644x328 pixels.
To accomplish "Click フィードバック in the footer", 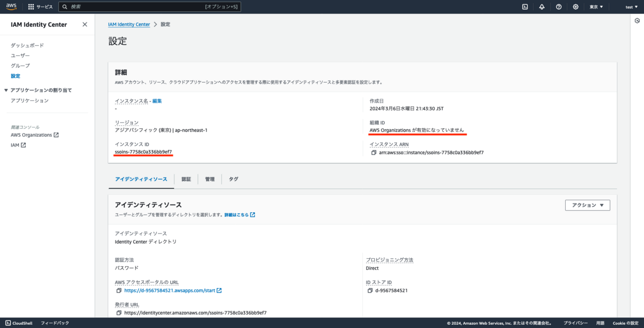I will click(55, 323).
